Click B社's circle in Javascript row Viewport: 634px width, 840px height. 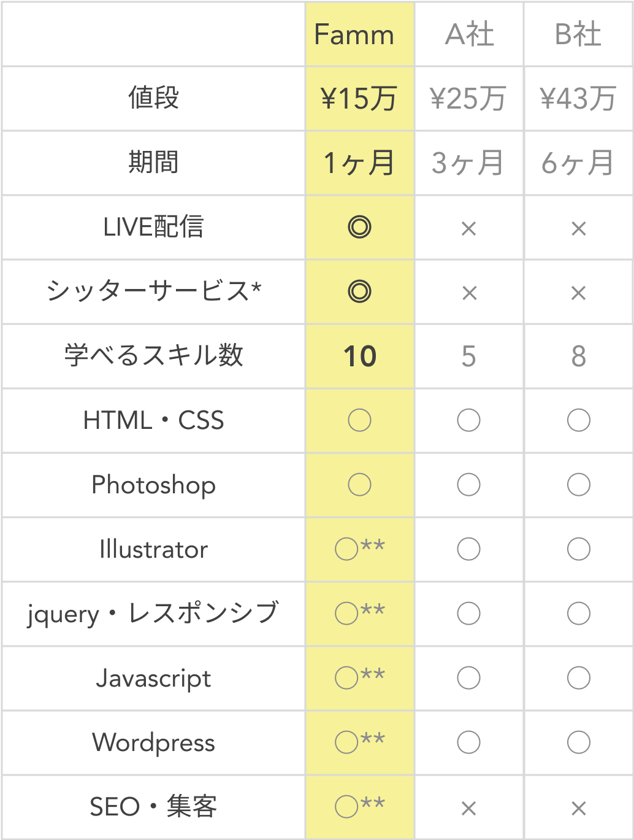point(578,678)
